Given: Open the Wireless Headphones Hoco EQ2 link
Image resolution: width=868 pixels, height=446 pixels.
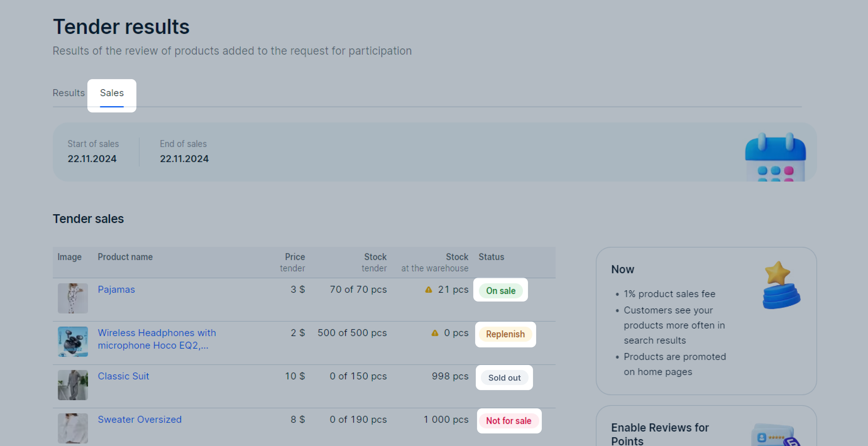Looking at the screenshot, I should click(x=157, y=339).
